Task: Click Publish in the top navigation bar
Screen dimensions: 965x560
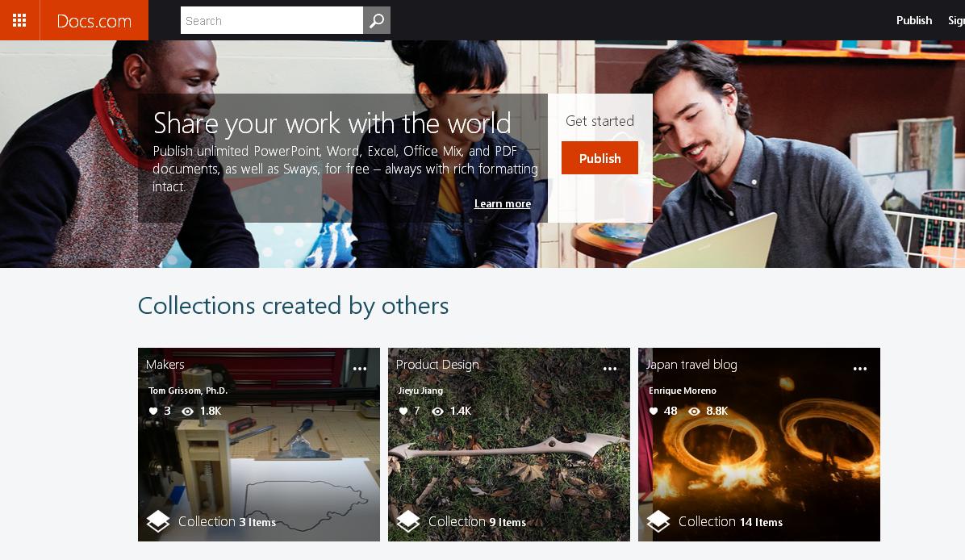Action: [914, 20]
